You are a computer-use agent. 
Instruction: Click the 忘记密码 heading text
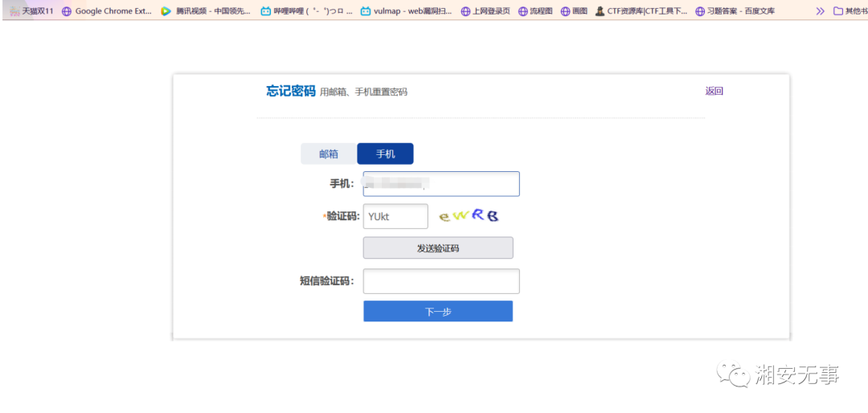pos(291,91)
